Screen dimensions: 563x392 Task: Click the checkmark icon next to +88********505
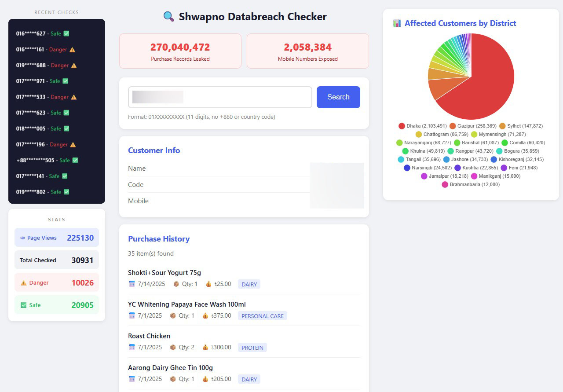[x=75, y=160]
